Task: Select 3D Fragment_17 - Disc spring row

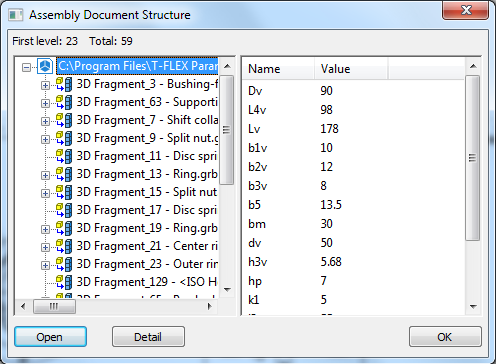Action: click(x=147, y=210)
